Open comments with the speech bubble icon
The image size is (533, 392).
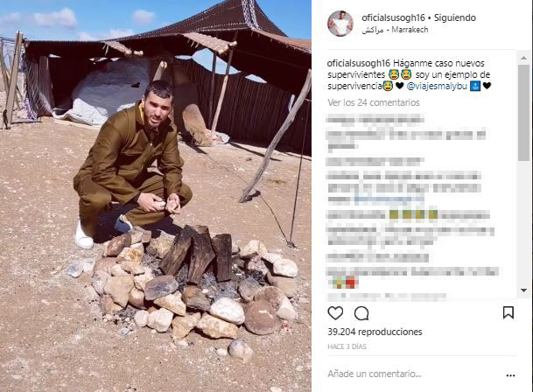pos(361,313)
